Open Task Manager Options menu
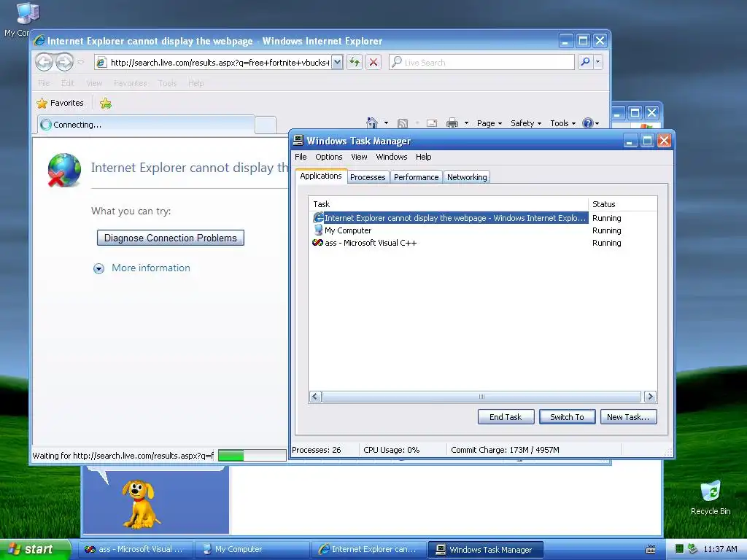The width and height of the screenshot is (747, 560). click(x=329, y=157)
